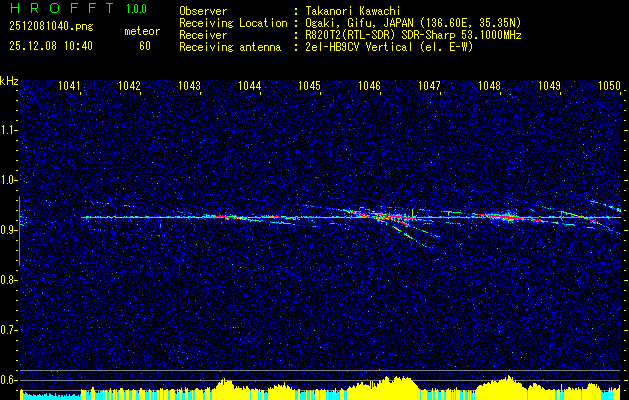Click the 1047 time marker
The width and height of the screenshot is (629, 400).
click(x=429, y=85)
